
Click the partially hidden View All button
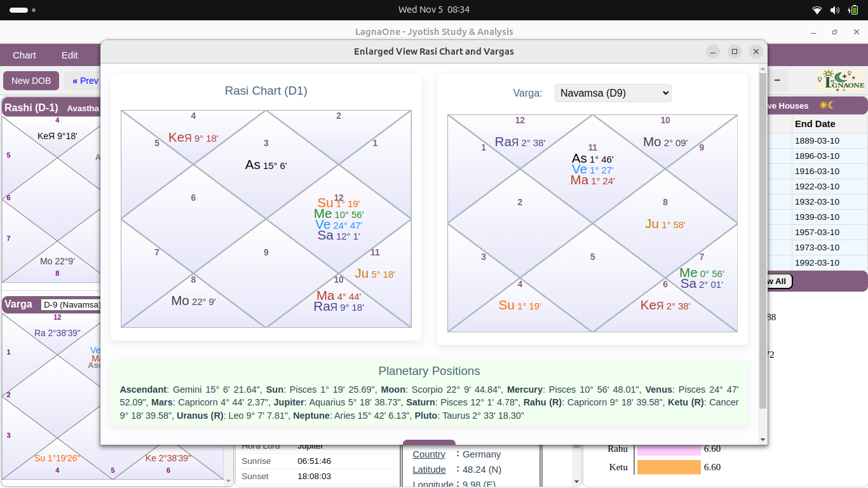point(780,281)
